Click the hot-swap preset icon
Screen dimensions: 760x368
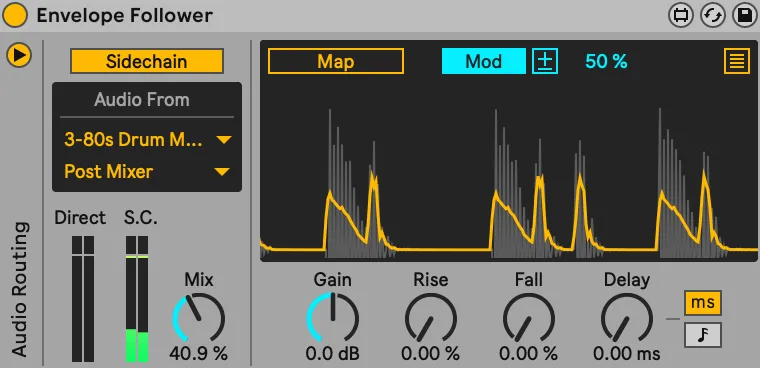[x=712, y=16]
